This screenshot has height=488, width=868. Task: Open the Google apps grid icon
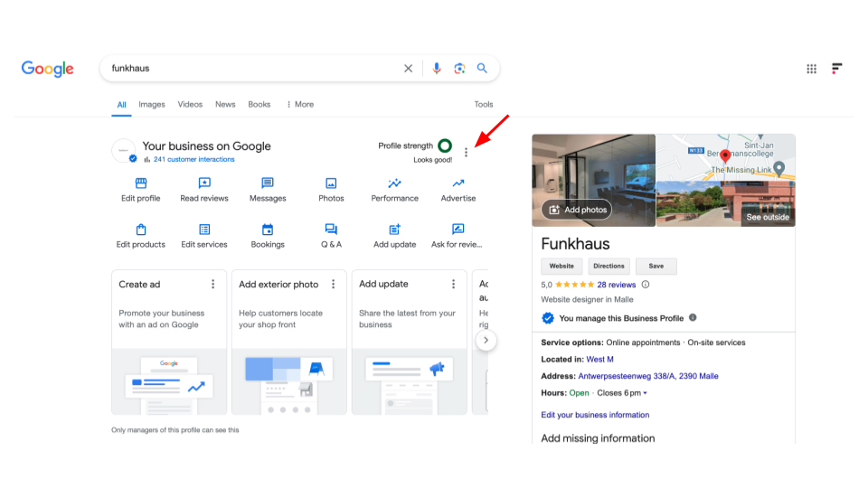pyautogui.click(x=811, y=69)
